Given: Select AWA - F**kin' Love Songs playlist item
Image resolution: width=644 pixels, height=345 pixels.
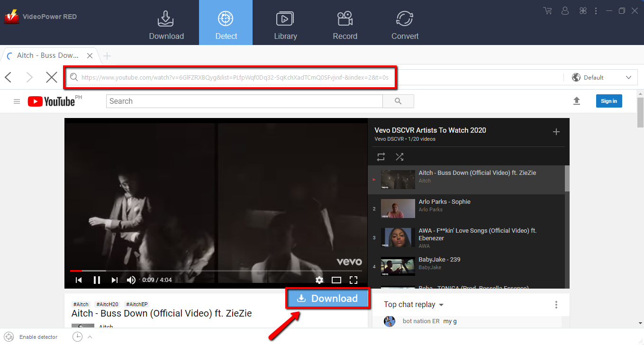Looking at the screenshot, I should pyautogui.click(x=466, y=237).
